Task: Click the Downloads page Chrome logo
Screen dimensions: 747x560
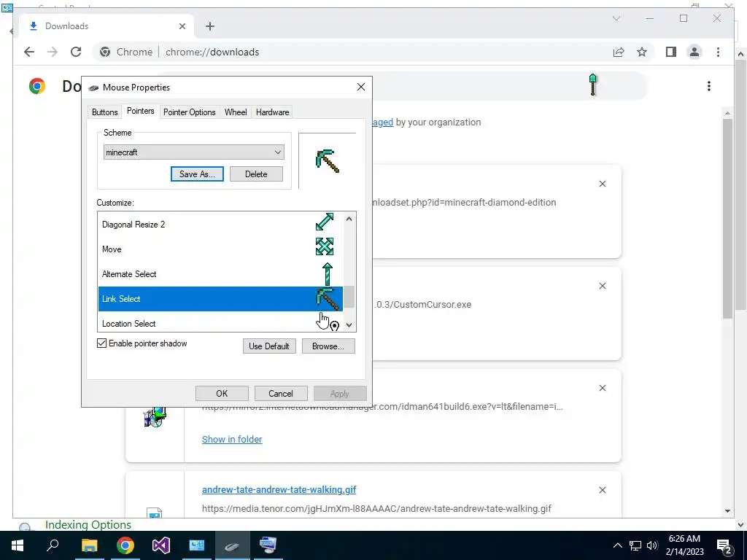Action: point(37,86)
